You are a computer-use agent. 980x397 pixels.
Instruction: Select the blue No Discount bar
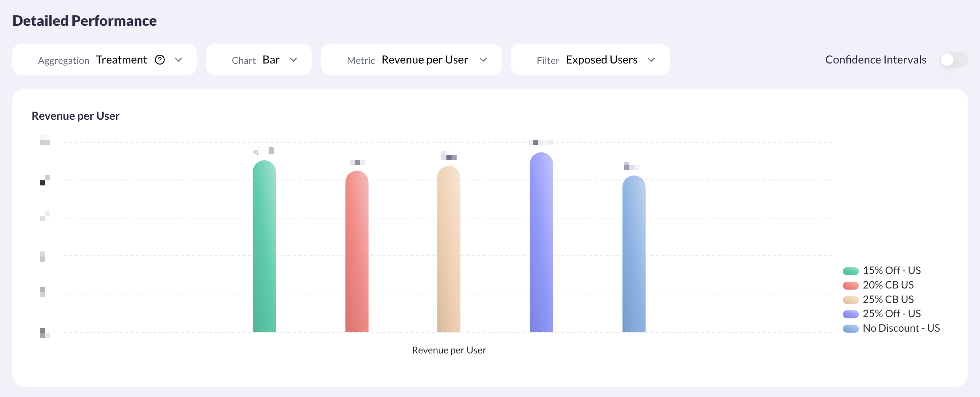pyautogui.click(x=633, y=255)
